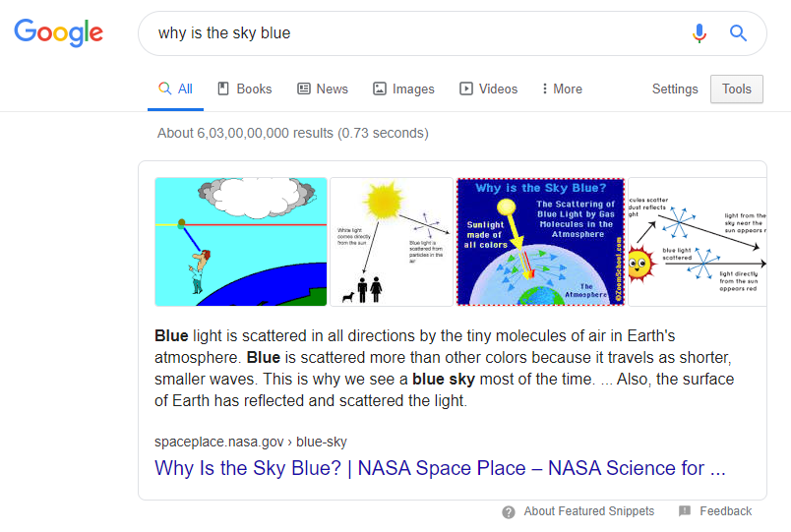Click the blue magnifying glass search icon
791x532 pixels.
pos(738,33)
